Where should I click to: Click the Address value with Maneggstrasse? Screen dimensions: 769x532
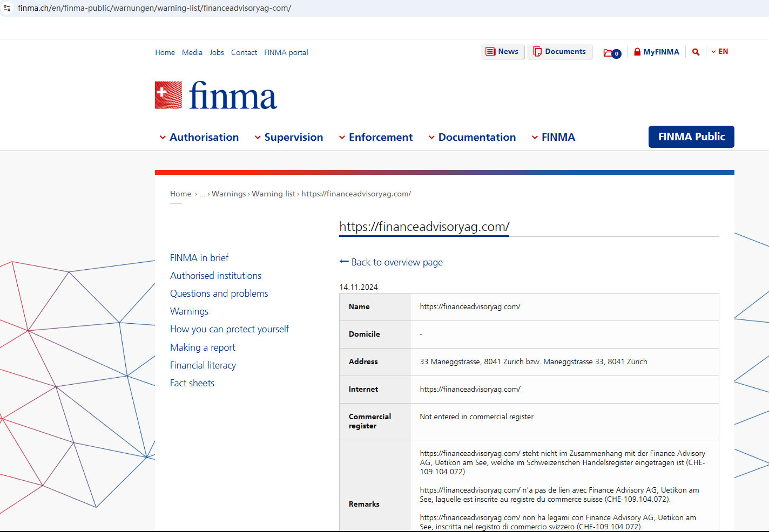pyautogui.click(x=534, y=362)
